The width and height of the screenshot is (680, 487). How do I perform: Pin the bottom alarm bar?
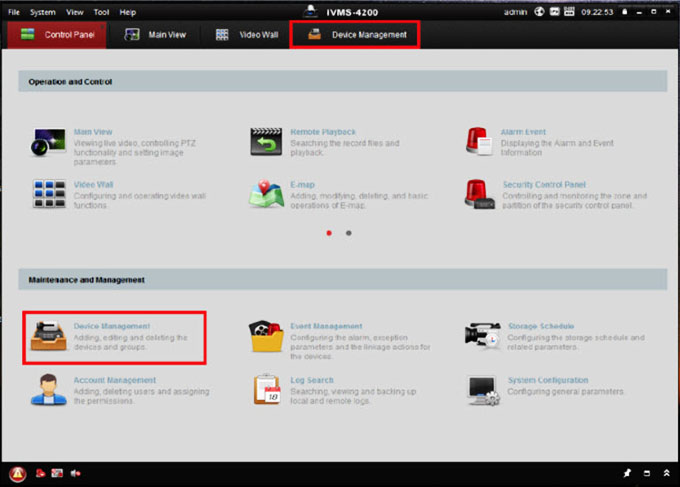coord(627,473)
